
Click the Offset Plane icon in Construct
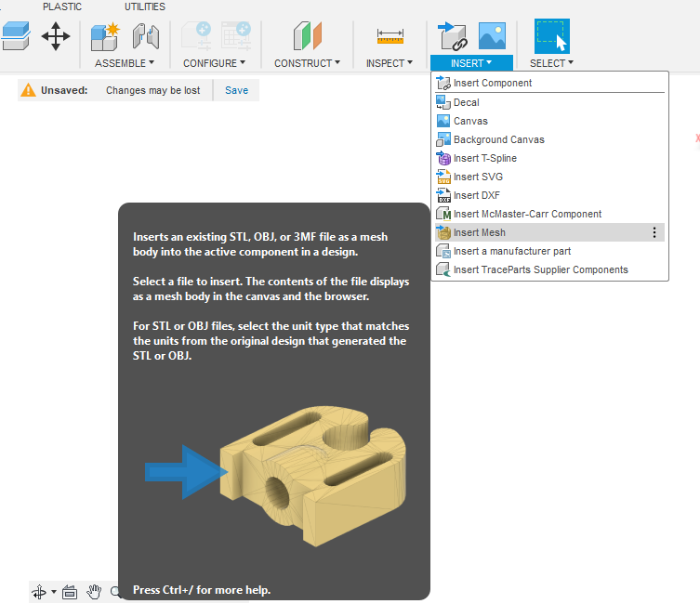[x=307, y=37]
